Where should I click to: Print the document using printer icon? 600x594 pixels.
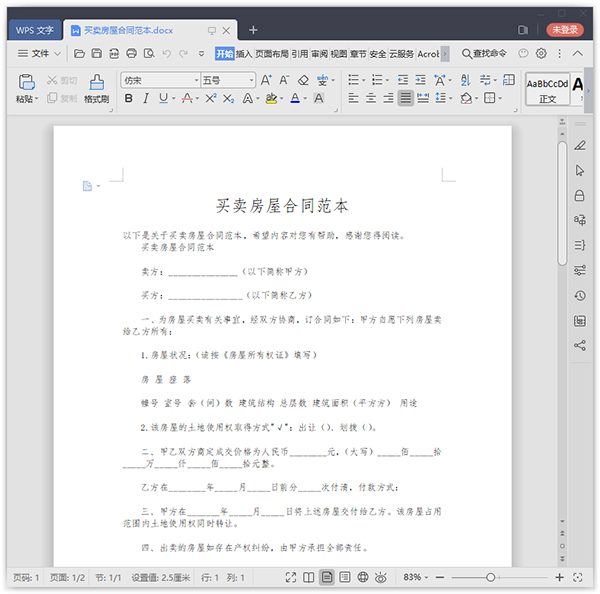coord(131,53)
